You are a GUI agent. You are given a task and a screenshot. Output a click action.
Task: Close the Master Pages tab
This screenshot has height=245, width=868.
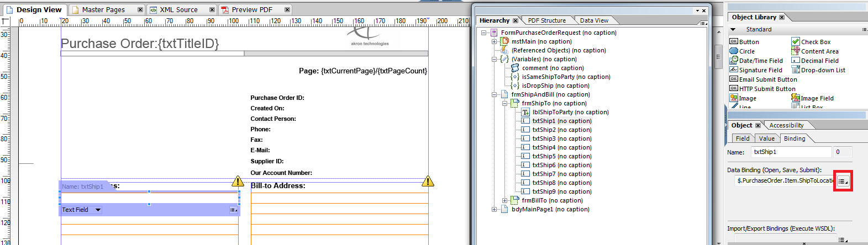(140, 9)
